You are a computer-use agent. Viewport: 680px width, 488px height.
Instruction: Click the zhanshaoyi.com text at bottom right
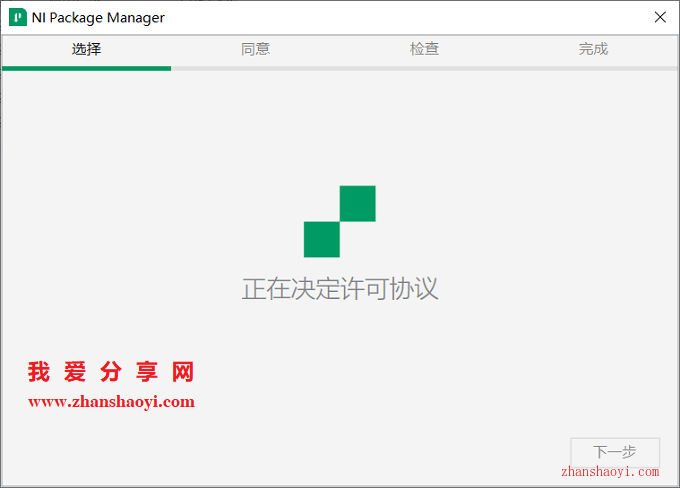tap(610, 472)
